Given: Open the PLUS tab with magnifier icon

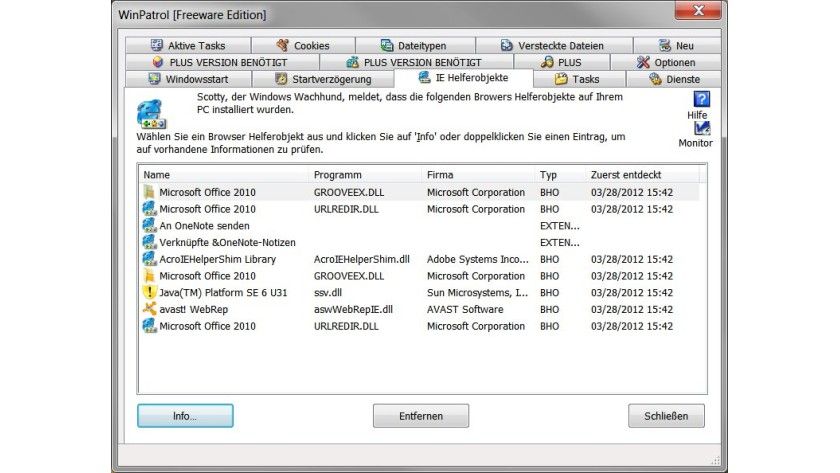Looking at the screenshot, I should tap(562, 62).
